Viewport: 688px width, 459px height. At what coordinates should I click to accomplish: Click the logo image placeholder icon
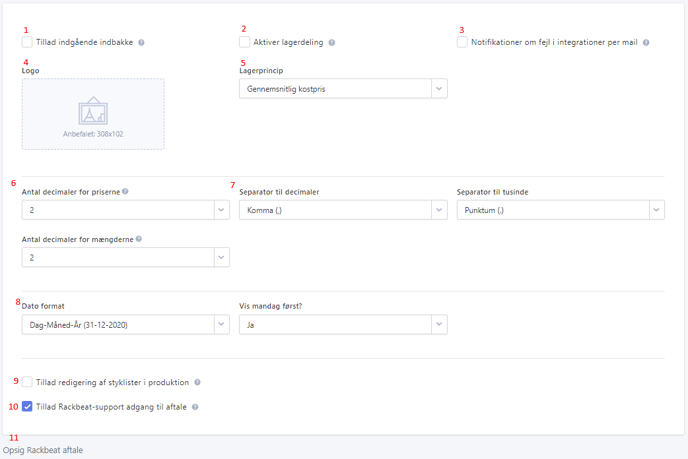[93, 111]
